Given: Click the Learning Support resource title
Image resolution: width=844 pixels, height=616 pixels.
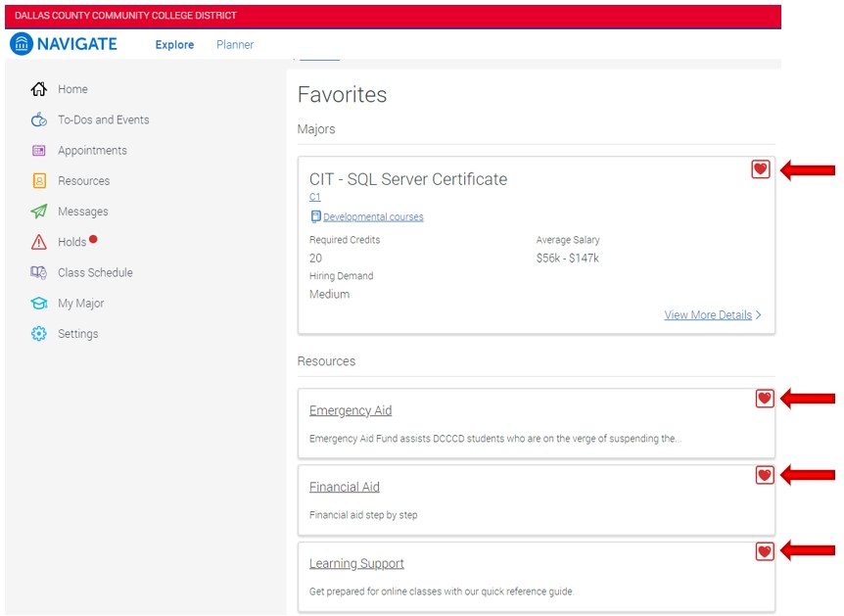Looking at the screenshot, I should [356, 563].
